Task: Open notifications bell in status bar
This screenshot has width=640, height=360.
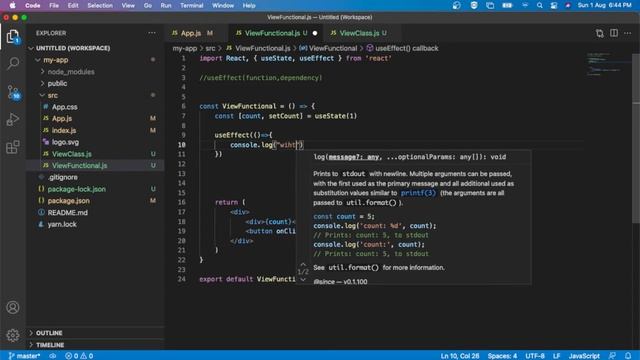Action: [x=628, y=356]
